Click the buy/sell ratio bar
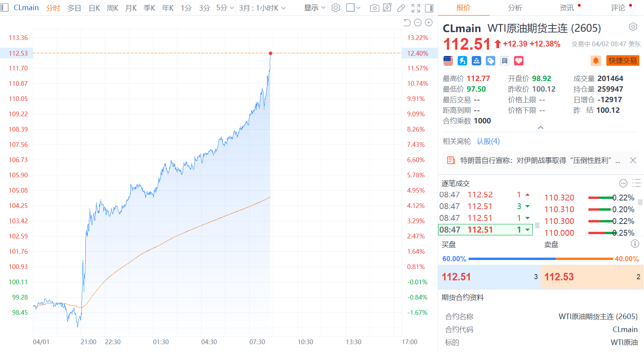This screenshot has height=352, width=644. [x=540, y=259]
